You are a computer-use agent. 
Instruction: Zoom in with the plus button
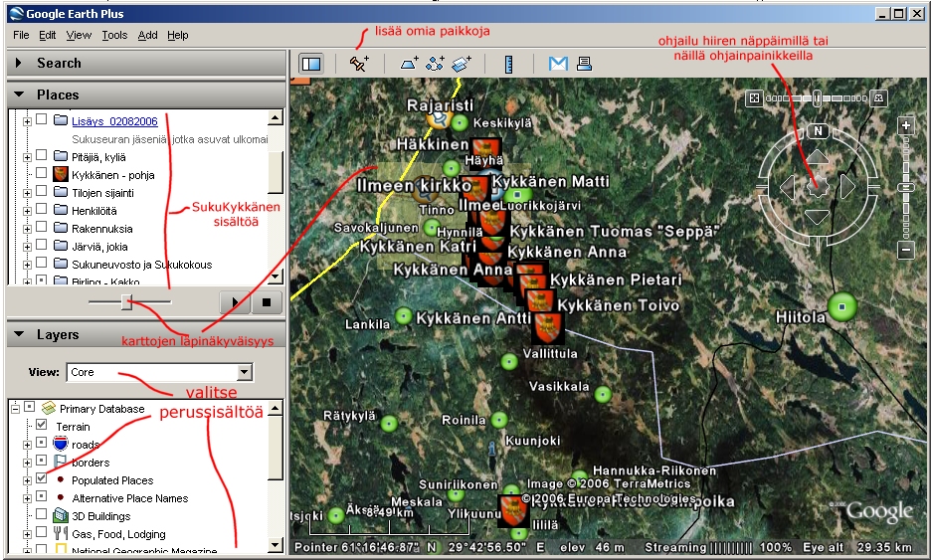pos(906,125)
